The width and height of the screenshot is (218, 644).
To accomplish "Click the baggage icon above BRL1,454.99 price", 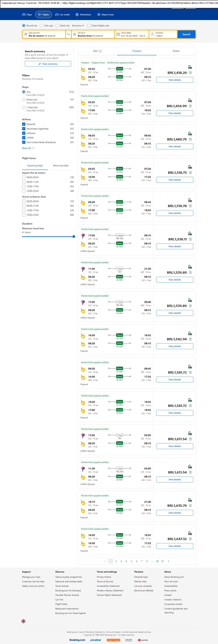I will pos(190,100).
